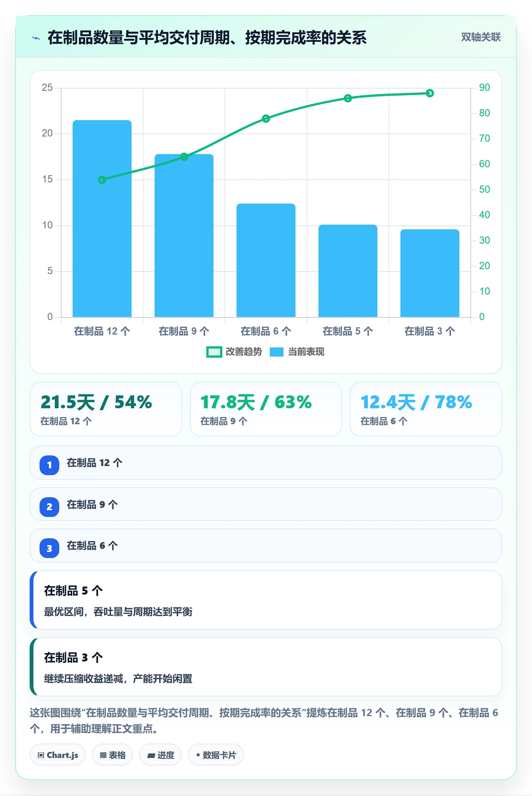The height and width of the screenshot is (796, 532).
Task: Open the 17.8天 / 63% stat card
Action: [266, 409]
